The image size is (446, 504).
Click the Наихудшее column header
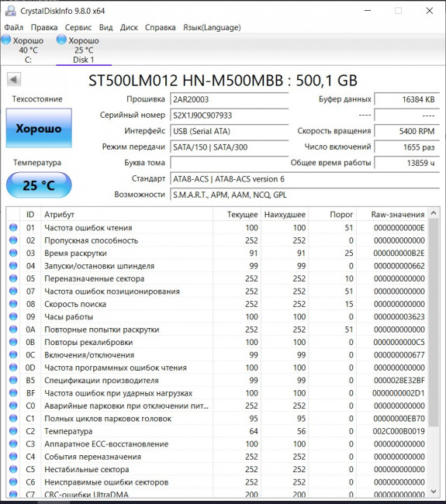(x=285, y=214)
